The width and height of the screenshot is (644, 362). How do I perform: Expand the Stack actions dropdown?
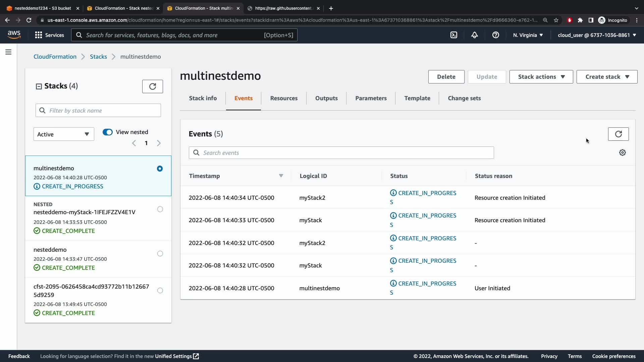coord(541,77)
